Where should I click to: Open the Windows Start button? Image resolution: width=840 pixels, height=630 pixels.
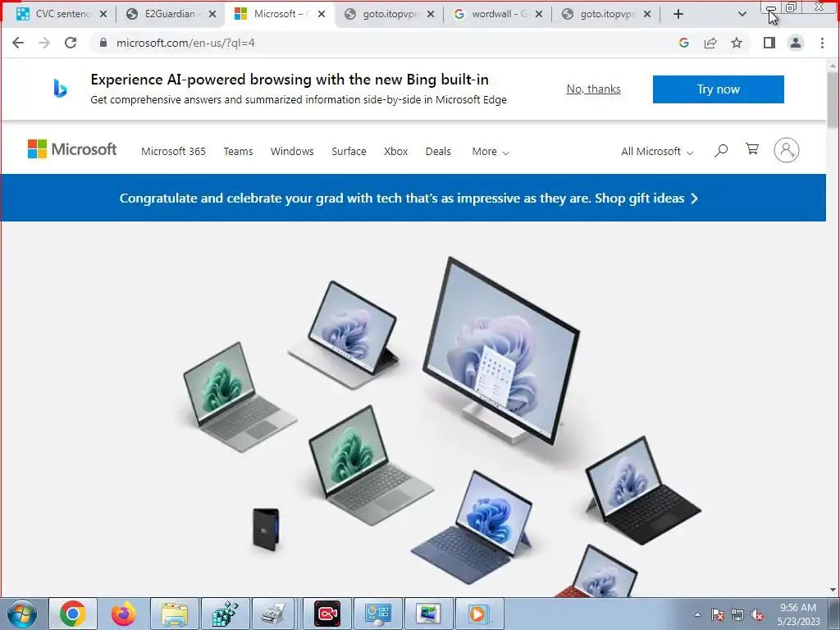pyautogui.click(x=22, y=614)
